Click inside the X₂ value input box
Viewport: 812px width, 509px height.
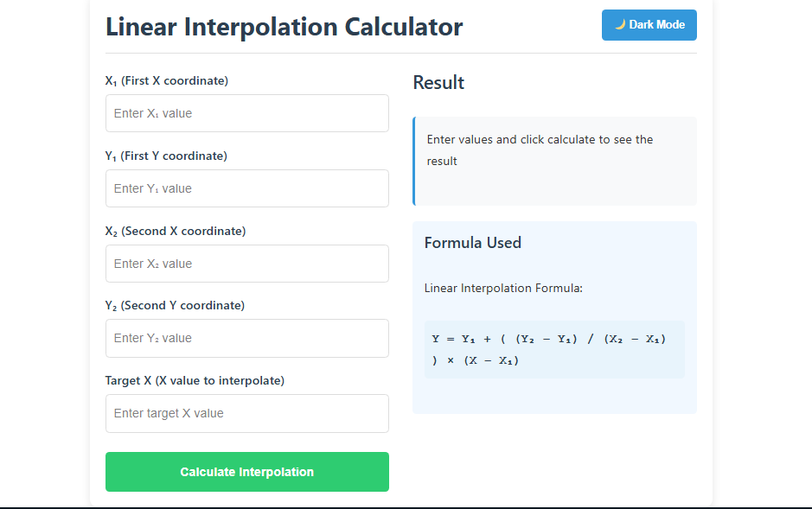click(x=246, y=263)
